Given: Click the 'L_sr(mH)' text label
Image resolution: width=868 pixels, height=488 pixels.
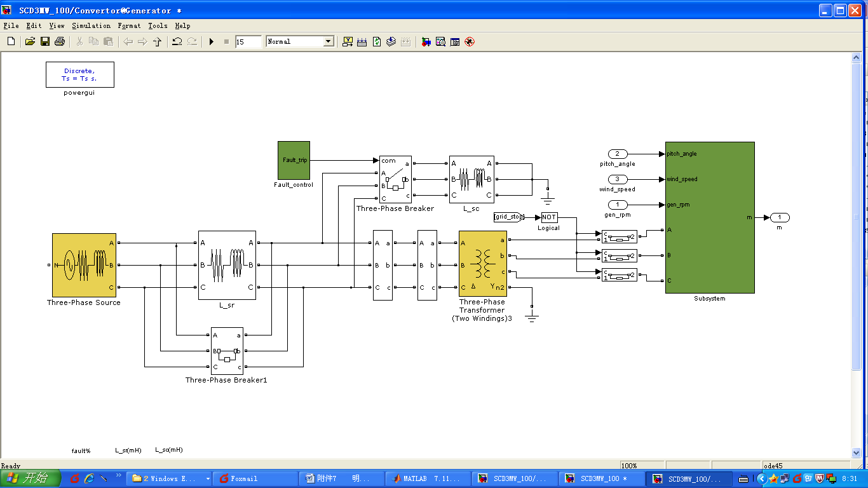Looking at the screenshot, I should pos(128,450).
